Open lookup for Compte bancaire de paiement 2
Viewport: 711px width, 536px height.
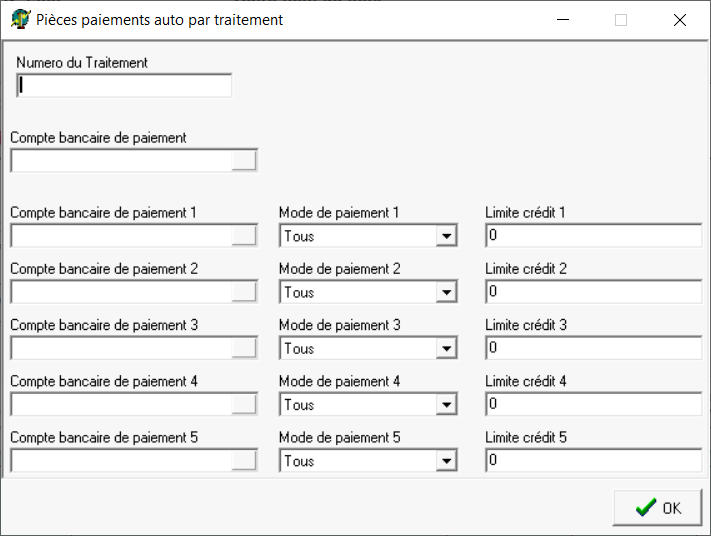click(244, 292)
